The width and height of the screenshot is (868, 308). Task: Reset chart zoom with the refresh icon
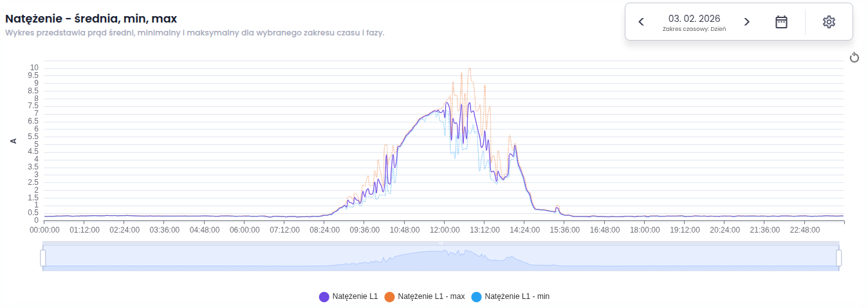854,58
